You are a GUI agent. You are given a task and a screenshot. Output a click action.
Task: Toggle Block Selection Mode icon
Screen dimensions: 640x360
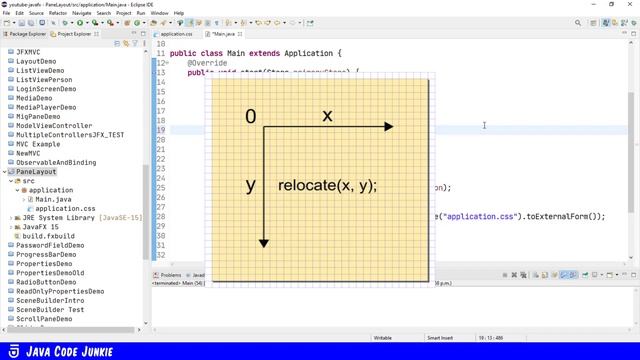click(x=207, y=23)
